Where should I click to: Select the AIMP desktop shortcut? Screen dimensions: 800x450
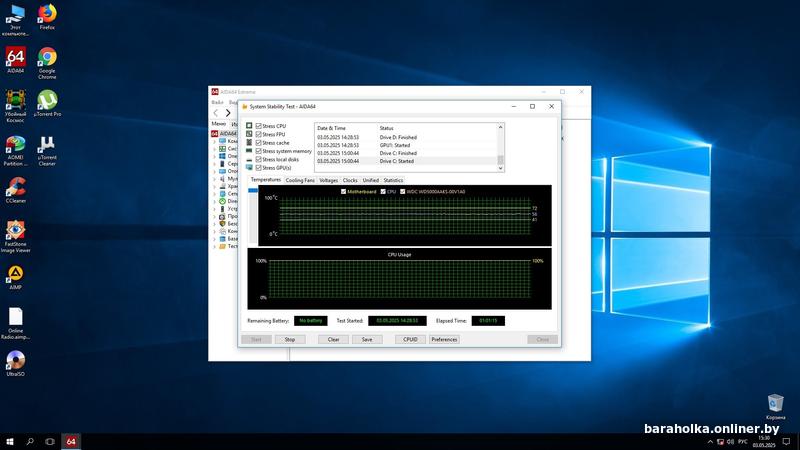(15, 278)
